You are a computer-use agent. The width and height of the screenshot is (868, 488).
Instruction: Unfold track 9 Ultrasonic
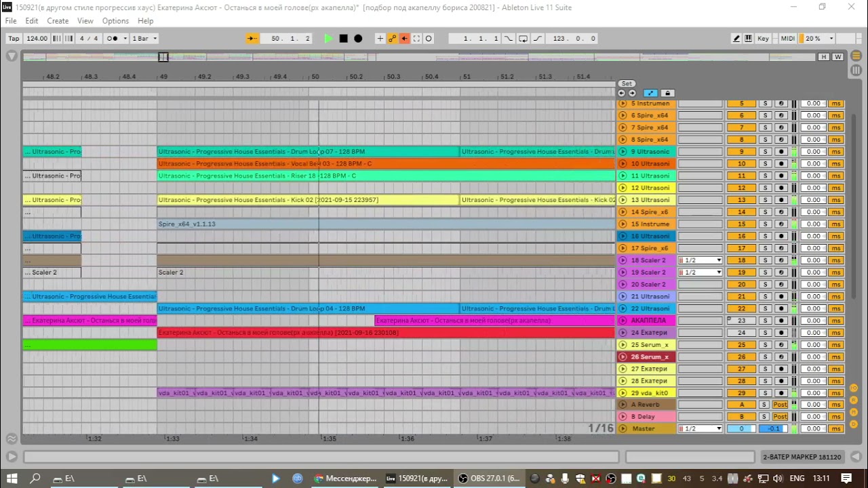point(623,152)
